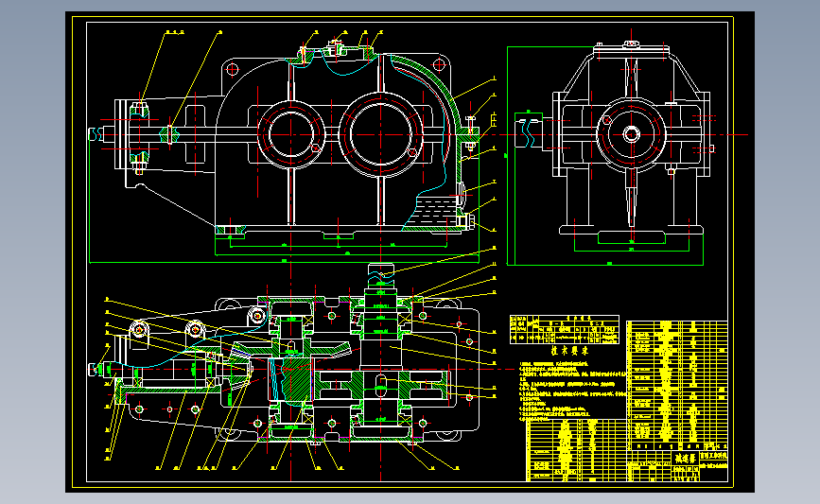Click the smaller bearing bore circle in the front view
Image resolution: width=820 pixels, height=504 pixels.
point(290,134)
